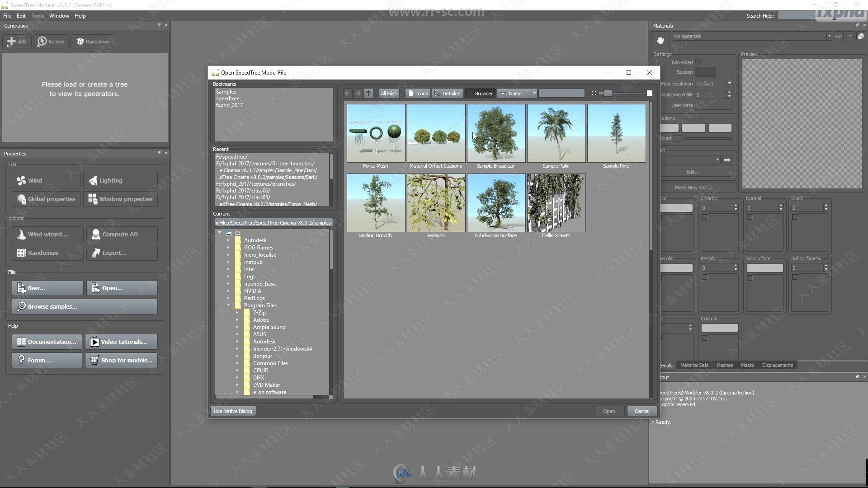Open the Edit menu
The image size is (868, 488).
(21, 16)
